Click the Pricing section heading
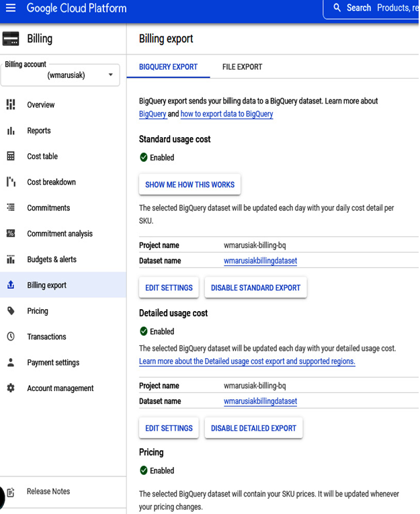The width and height of the screenshot is (420, 514). coord(151,452)
